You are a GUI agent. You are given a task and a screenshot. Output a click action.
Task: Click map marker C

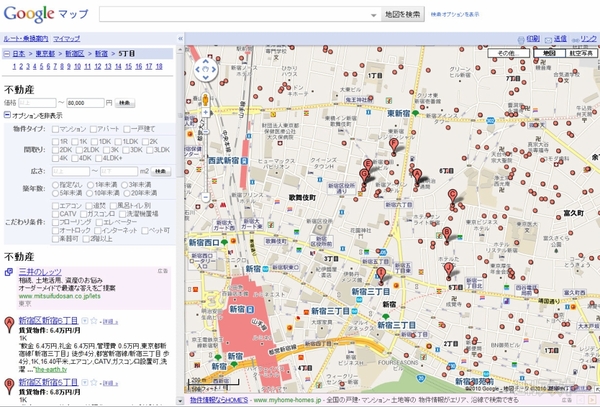coord(452,197)
